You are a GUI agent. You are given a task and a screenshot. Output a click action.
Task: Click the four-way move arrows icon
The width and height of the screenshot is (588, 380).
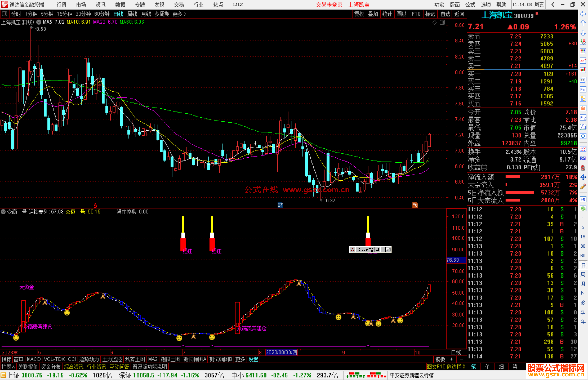583,177
